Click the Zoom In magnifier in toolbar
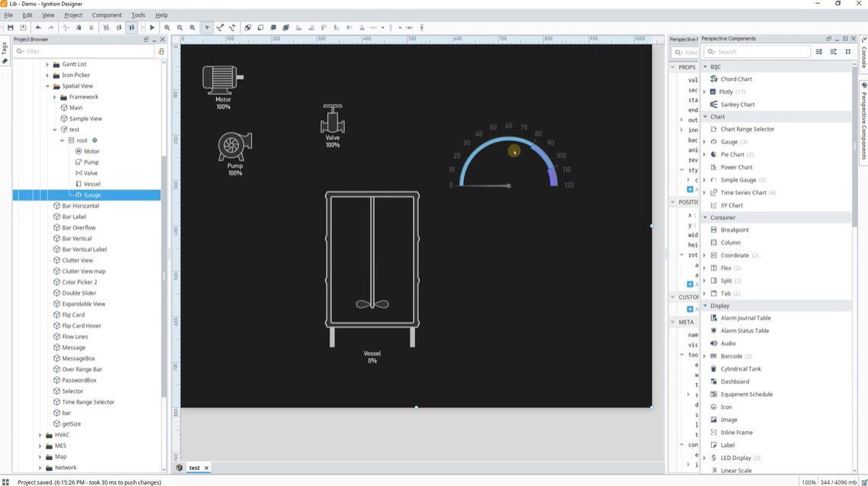868x486 pixels. pos(166,27)
